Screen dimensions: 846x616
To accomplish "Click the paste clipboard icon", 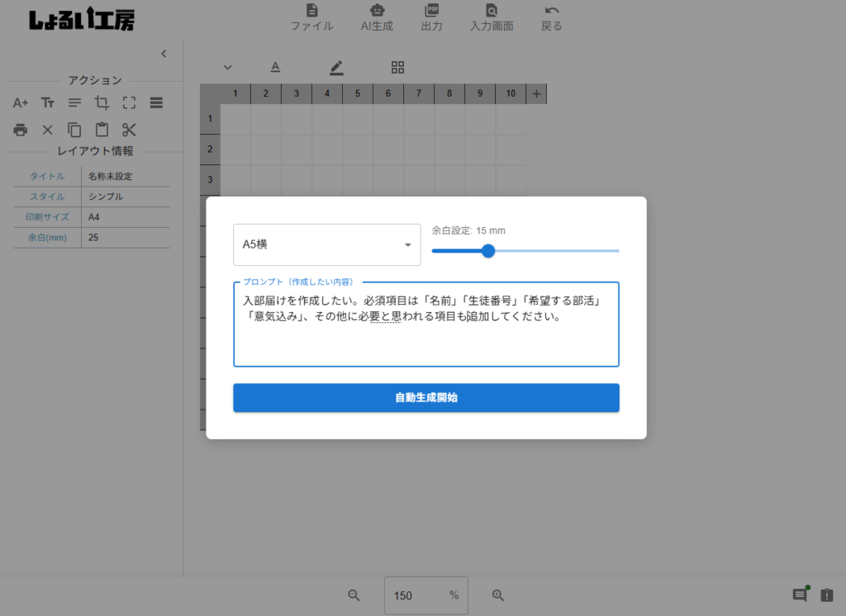I will 102,130.
